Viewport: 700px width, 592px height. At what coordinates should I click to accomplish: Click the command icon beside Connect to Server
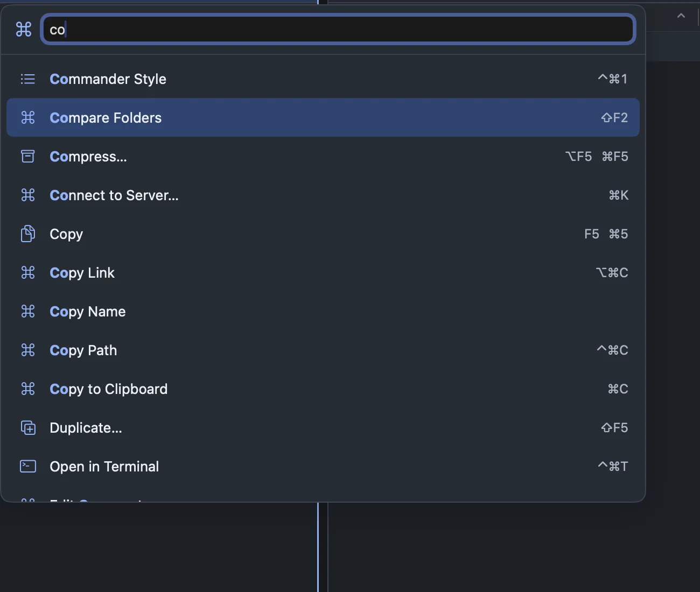[28, 195]
